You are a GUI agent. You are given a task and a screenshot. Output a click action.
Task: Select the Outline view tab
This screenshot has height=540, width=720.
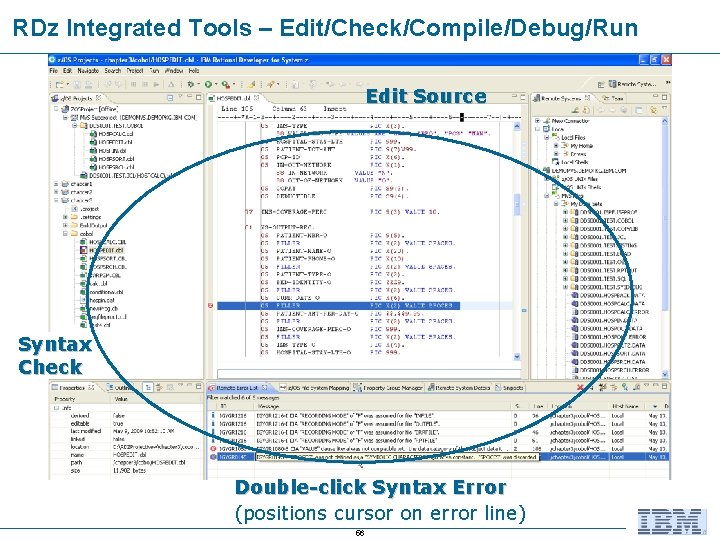tap(119, 387)
